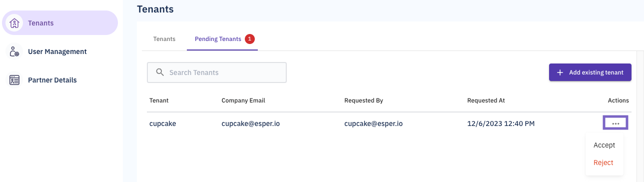Choose Reject from the actions menu

(604, 162)
